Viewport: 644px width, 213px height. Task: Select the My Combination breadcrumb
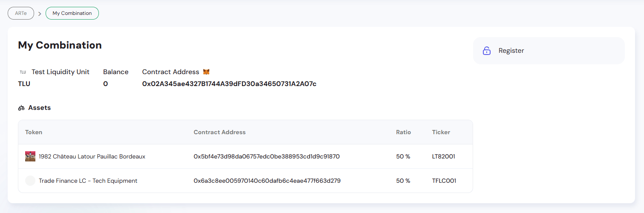[x=72, y=13]
